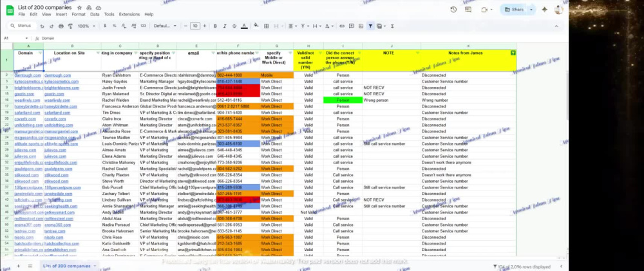Open version history clock icon
The width and height of the screenshot is (644, 271).
453,10
